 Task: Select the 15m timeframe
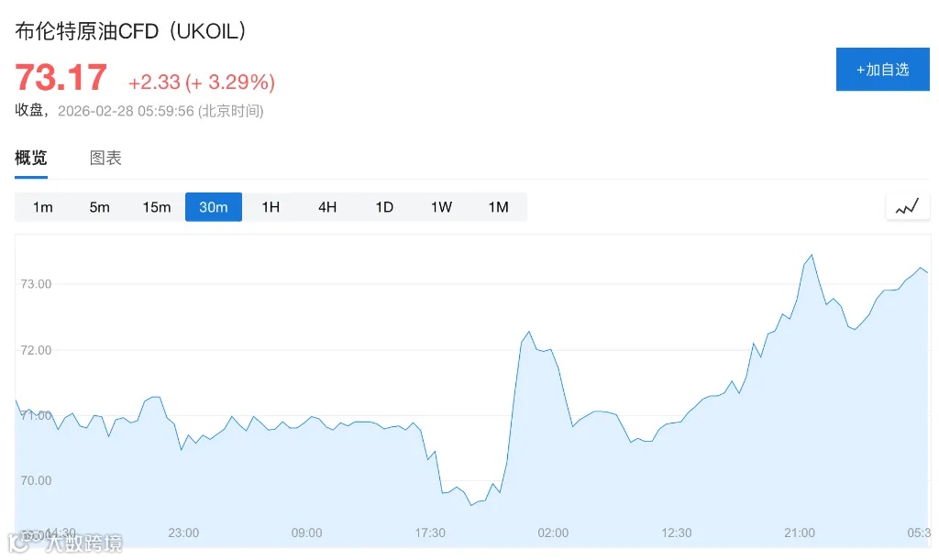pyautogui.click(x=157, y=207)
